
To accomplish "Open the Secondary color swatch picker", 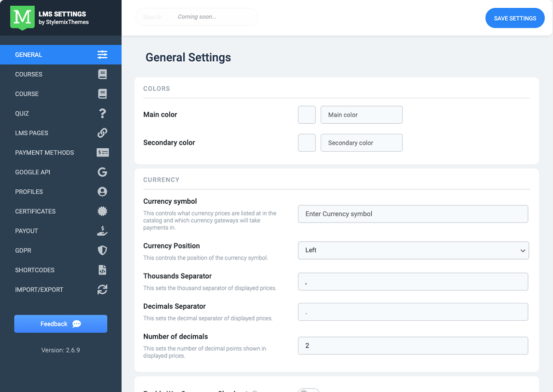I will point(307,143).
